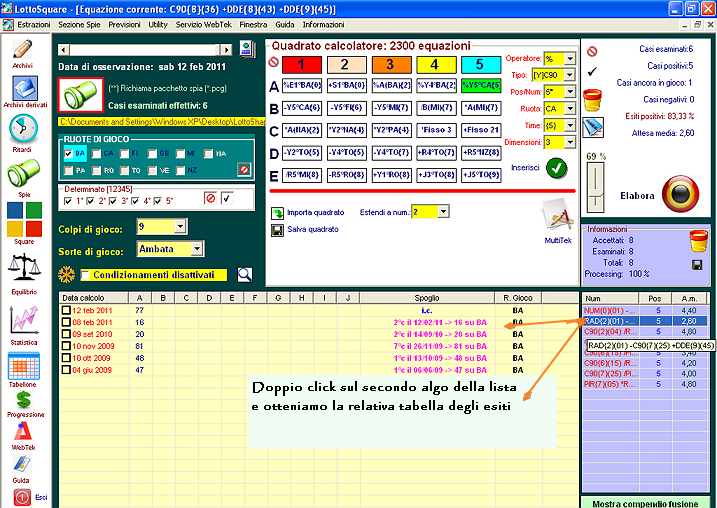The height and width of the screenshot is (508, 717).
Task: Enable the NZ wheel checkbox
Action: [181, 171]
